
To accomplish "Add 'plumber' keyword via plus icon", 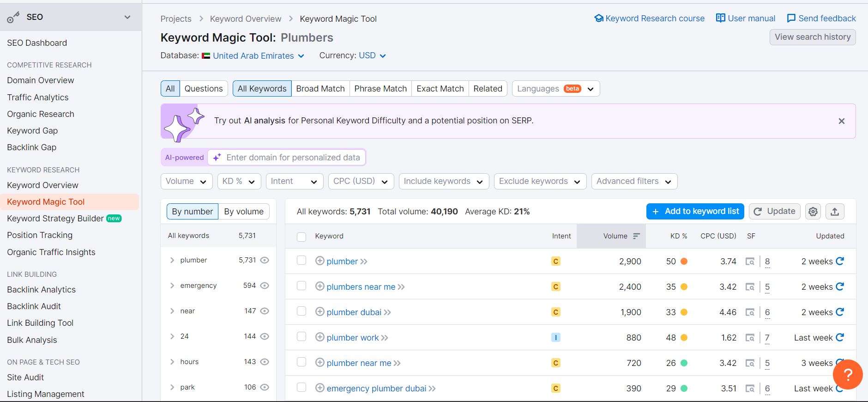I will tap(319, 261).
